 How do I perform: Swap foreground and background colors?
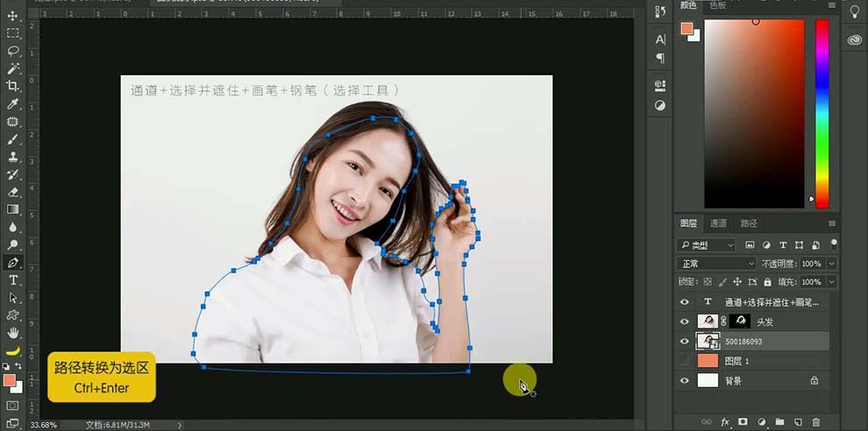pyautogui.click(x=18, y=366)
